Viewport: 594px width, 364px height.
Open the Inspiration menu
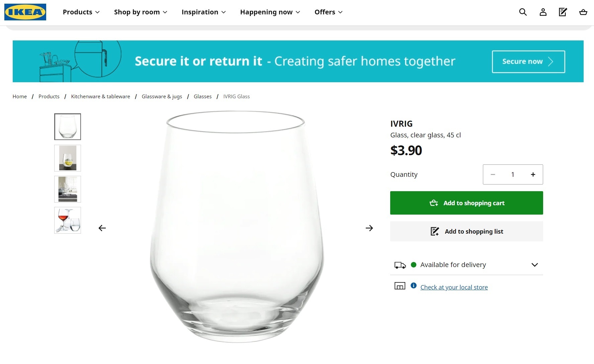[x=203, y=12]
